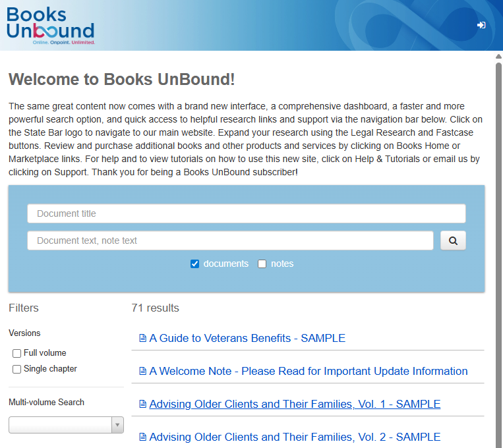The width and height of the screenshot is (503, 448).
Task: Check the Single chapter filter
Action: 17,370
